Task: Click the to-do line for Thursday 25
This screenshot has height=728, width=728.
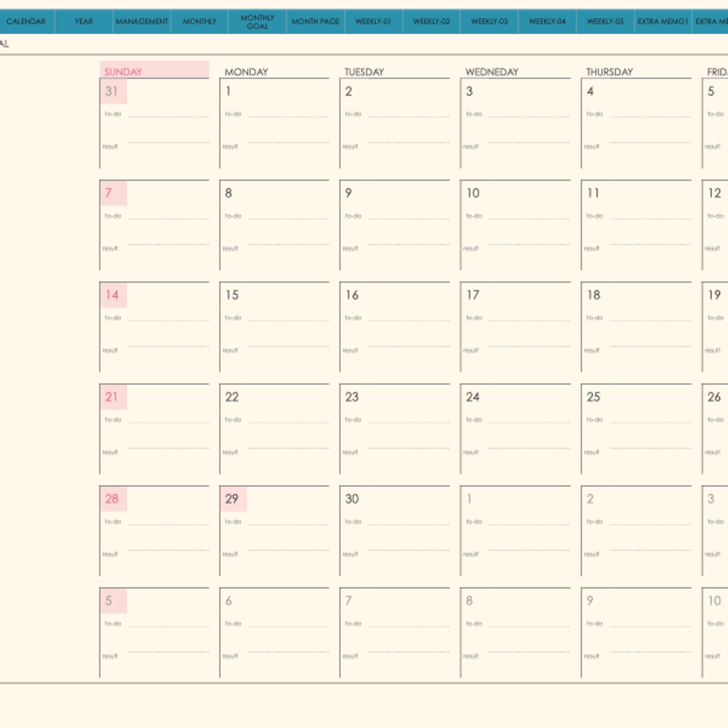Action: 650,423
